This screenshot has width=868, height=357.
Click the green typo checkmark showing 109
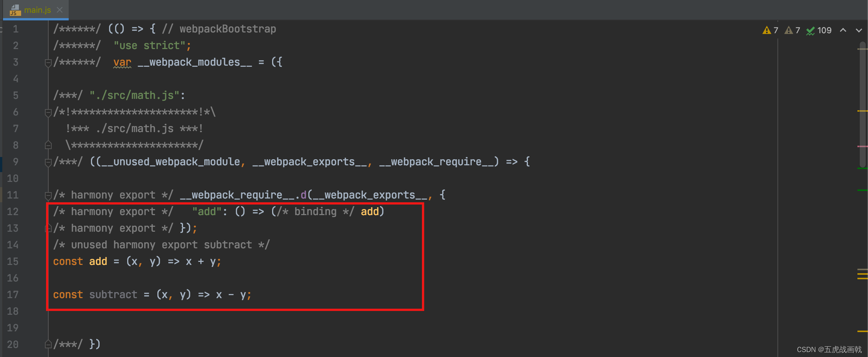[x=819, y=30]
